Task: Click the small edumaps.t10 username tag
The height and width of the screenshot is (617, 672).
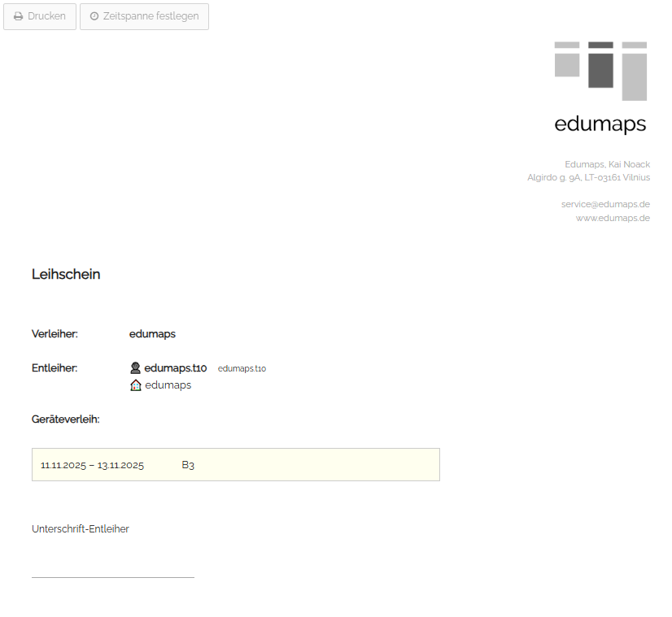Action: (x=242, y=369)
